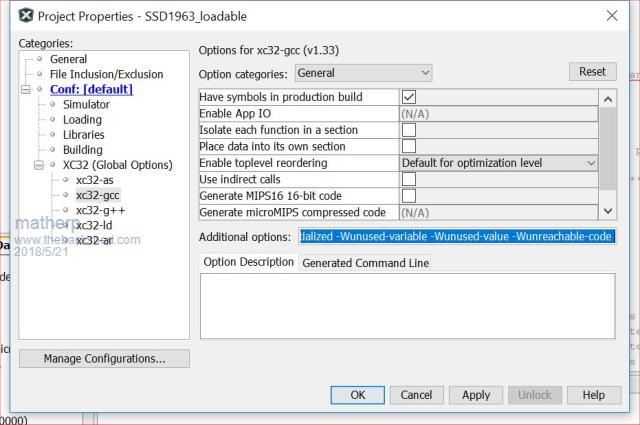
Task: Close the Project Properties dialog
Action: click(611, 16)
